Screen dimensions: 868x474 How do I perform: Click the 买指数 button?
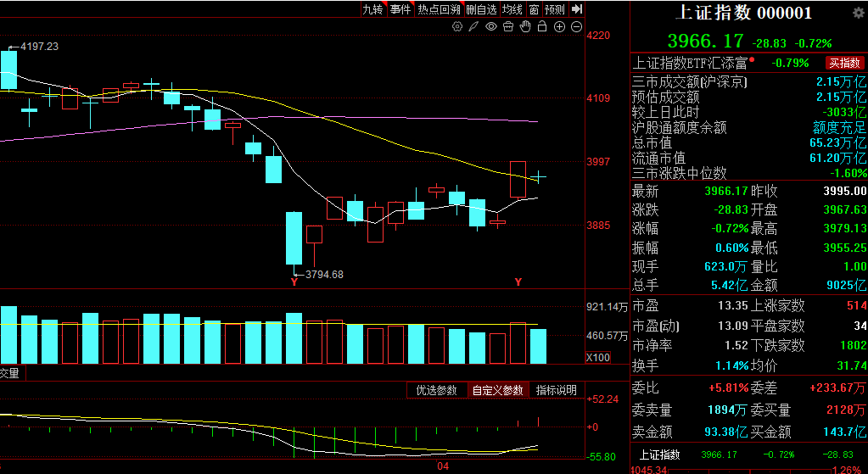click(845, 63)
